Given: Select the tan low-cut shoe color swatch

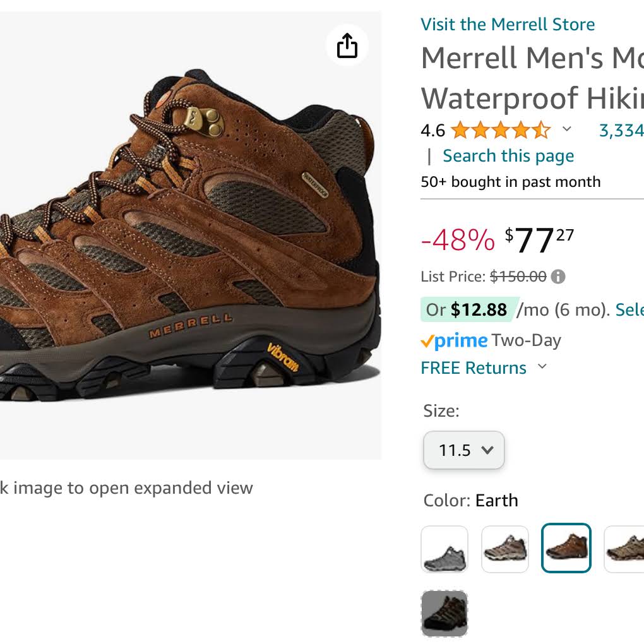Looking at the screenshot, I should tap(504, 549).
